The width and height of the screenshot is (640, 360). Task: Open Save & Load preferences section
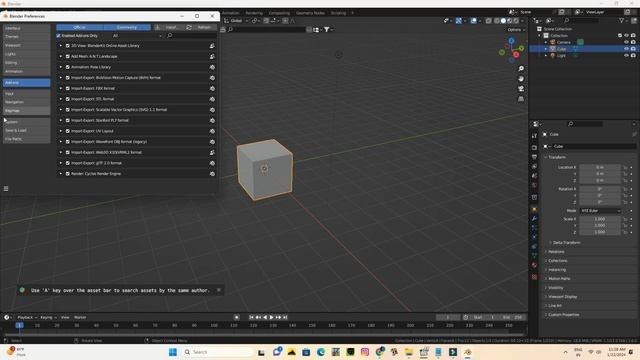tap(27, 130)
